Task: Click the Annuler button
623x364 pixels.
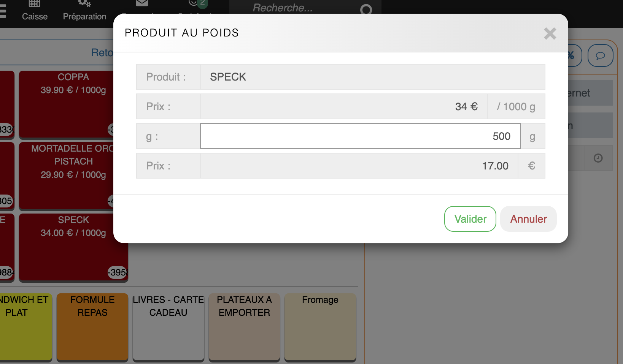Action: point(528,219)
